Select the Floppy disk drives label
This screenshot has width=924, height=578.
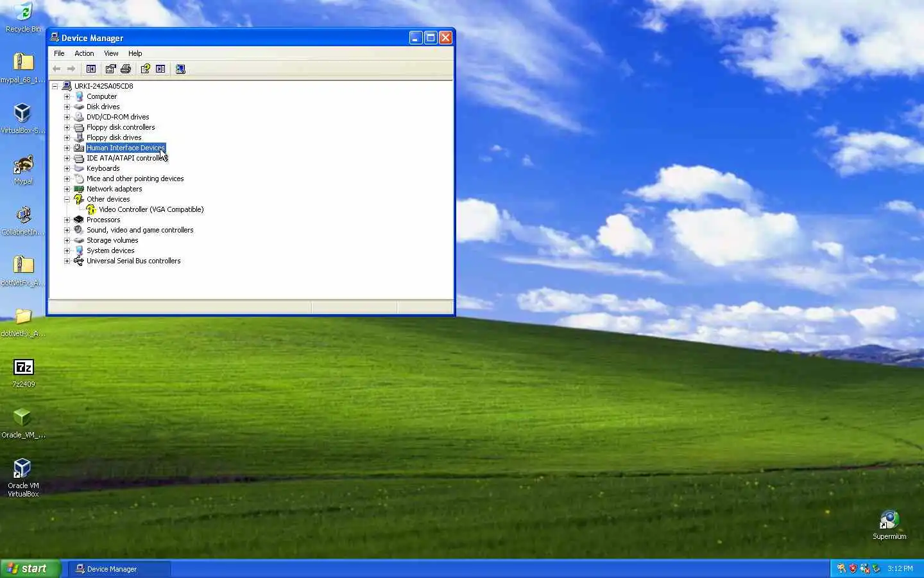click(x=114, y=137)
